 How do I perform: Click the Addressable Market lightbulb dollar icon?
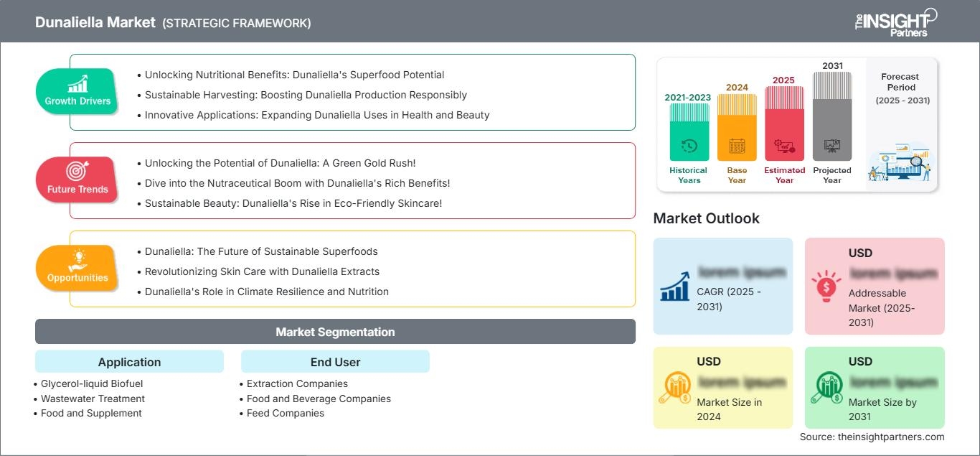826,285
